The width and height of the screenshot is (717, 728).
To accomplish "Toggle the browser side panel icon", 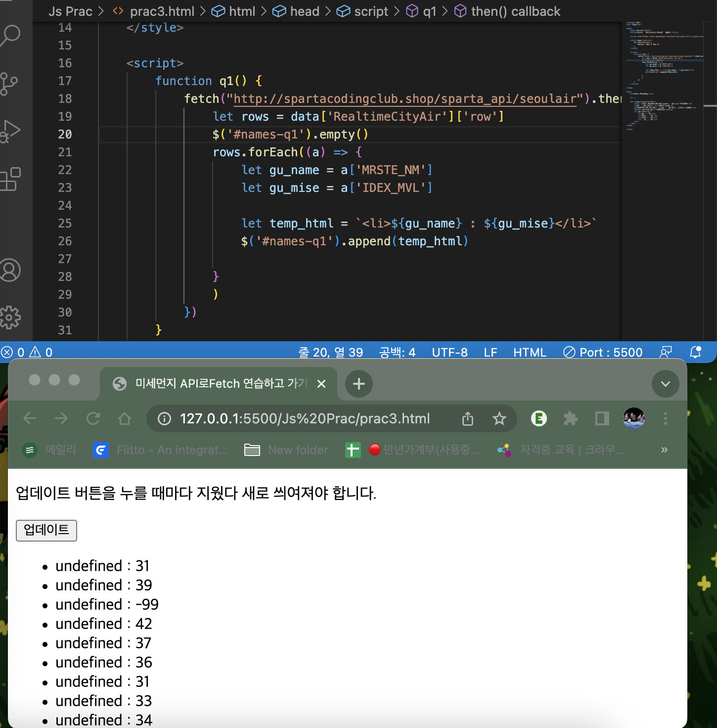I will click(x=602, y=419).
